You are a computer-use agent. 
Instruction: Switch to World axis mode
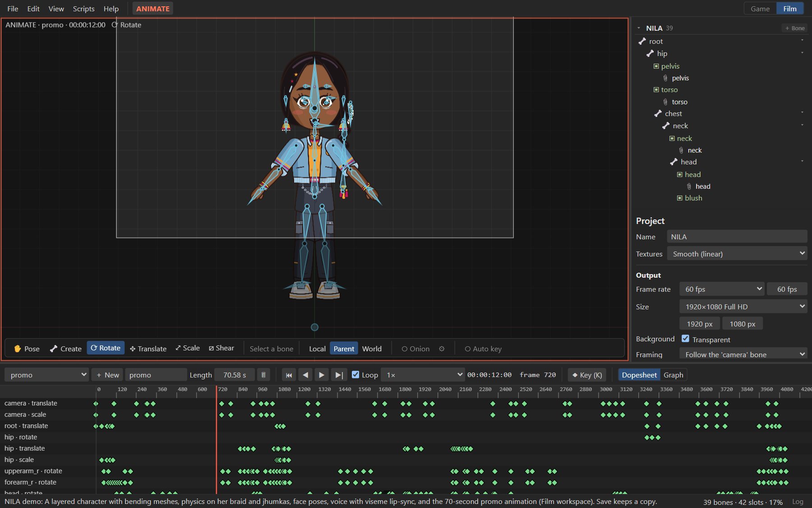click(x=372, y=349)
